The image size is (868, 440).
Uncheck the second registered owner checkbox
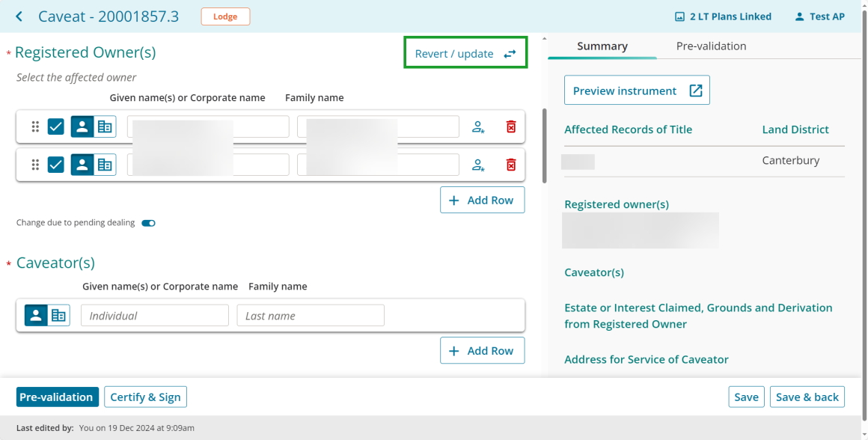coord(56,165)
